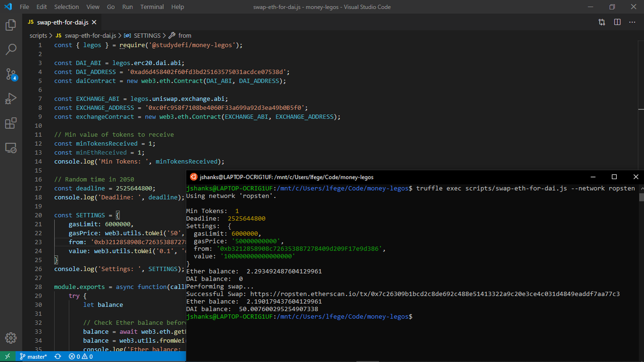This screenshot has width=644, height=362.
Task: Open the Search view icon
Action: (x=11, y=49)
